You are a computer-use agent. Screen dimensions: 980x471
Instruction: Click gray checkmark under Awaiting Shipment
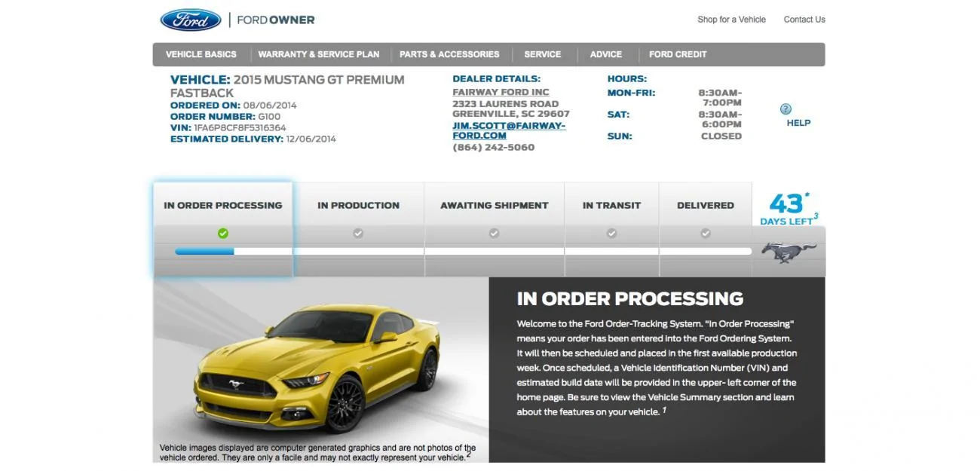pos(494,234)
